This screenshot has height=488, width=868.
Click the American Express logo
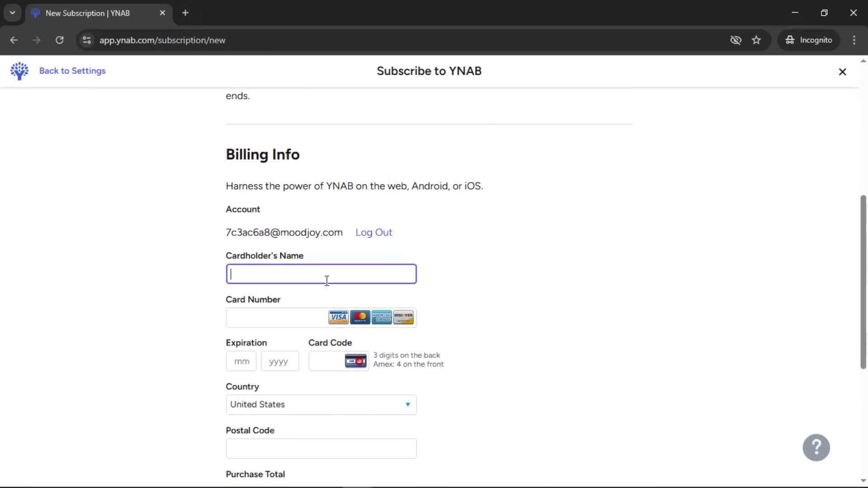382,317
